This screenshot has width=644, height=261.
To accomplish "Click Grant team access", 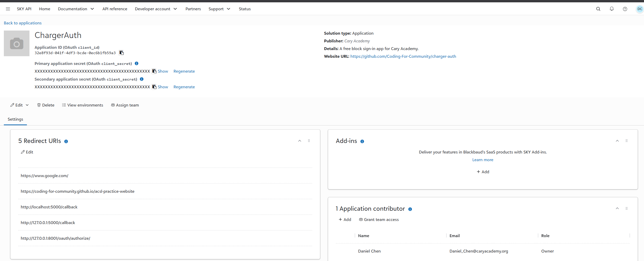I will pos(379,219).
